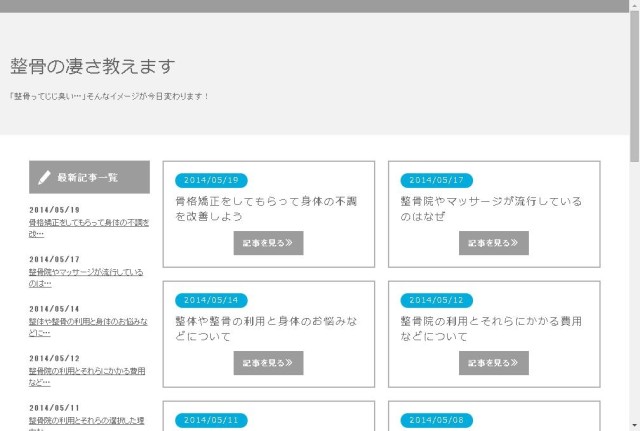Click sidebar date text 2014/05/11
Screen dimensions: 640x431
[54, 407]
